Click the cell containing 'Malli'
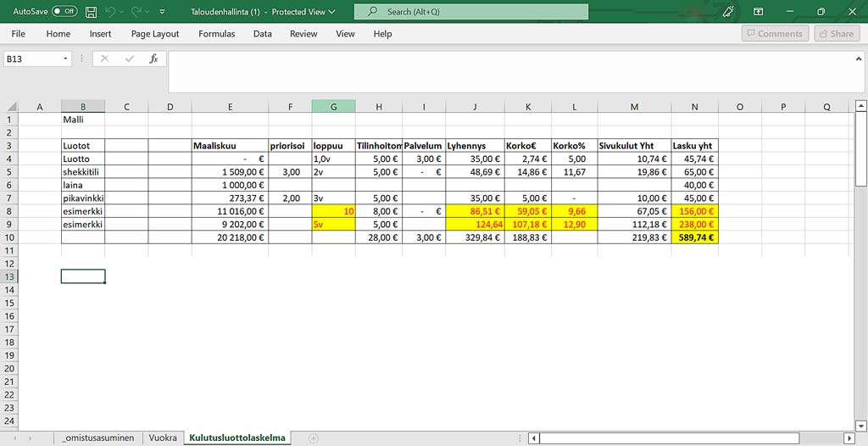Screen dimensions: 868x446 83,119
